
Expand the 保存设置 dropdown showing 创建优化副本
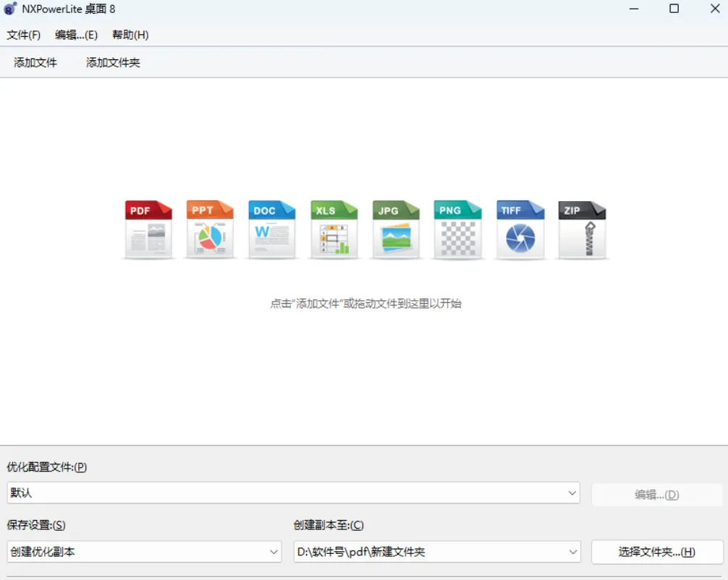coord(145,552)
